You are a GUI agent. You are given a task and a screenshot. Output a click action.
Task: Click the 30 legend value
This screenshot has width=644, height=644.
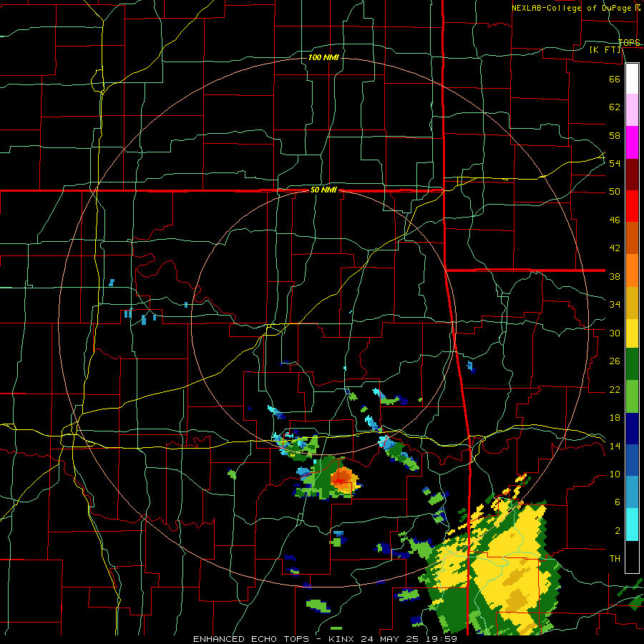(615, 333)
